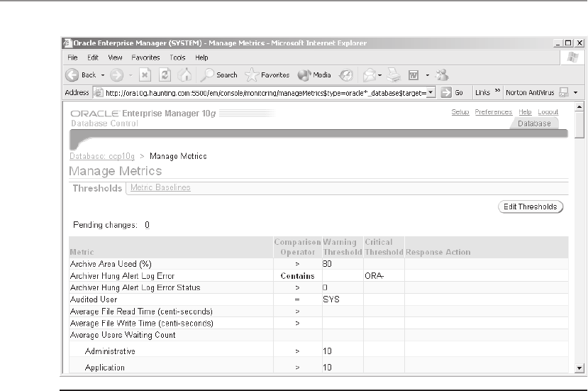
Task: Click the vertical scrollbar thumb
Action: (579, 125)
